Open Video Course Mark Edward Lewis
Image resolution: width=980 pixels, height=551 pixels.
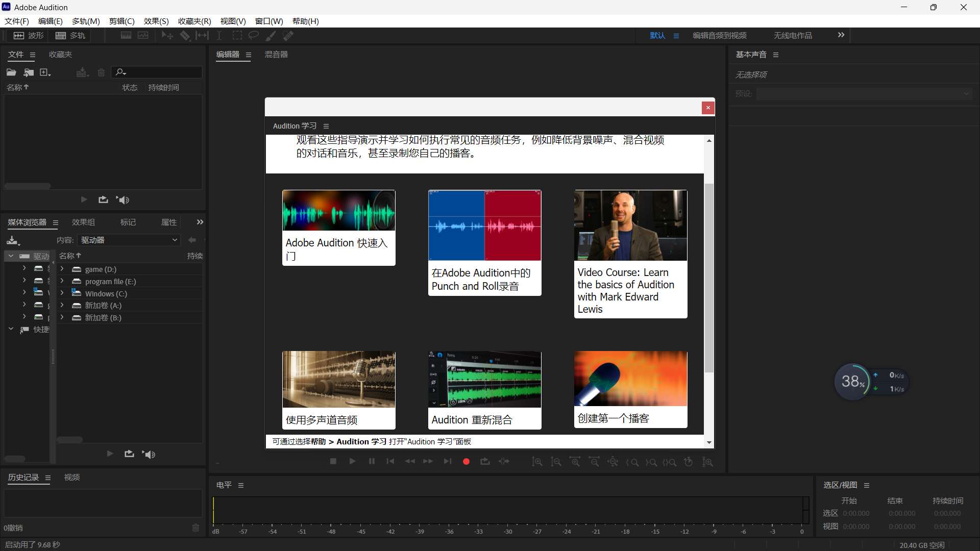(631, 254)
